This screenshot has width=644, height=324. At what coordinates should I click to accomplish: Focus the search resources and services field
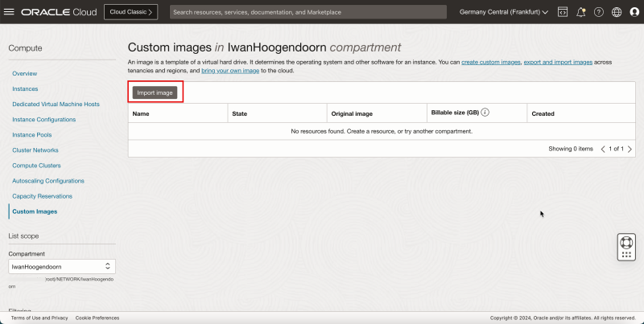[x=308, y=12]
